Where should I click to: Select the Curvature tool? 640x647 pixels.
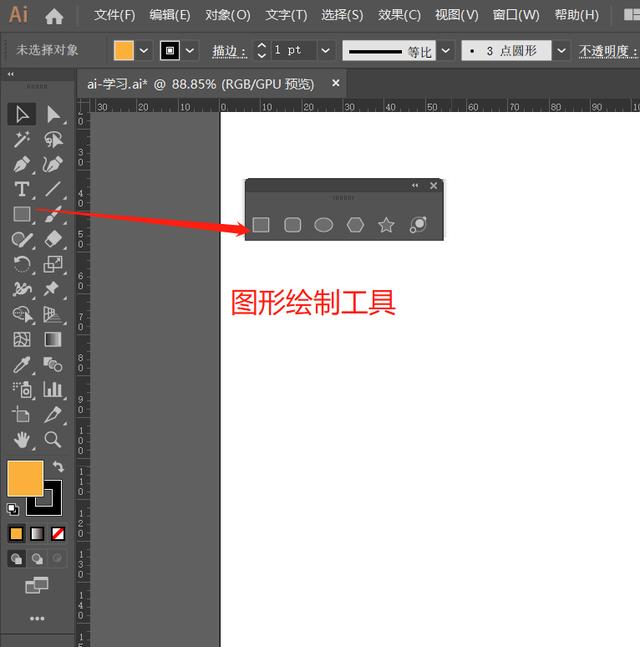pyautogui.click(x=53, y=164)
